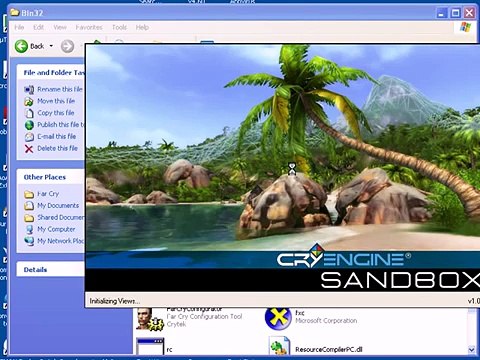Select ResourceCompilerPC.dll file name
This screenshot has width=480, height=360.
(329, 349)
